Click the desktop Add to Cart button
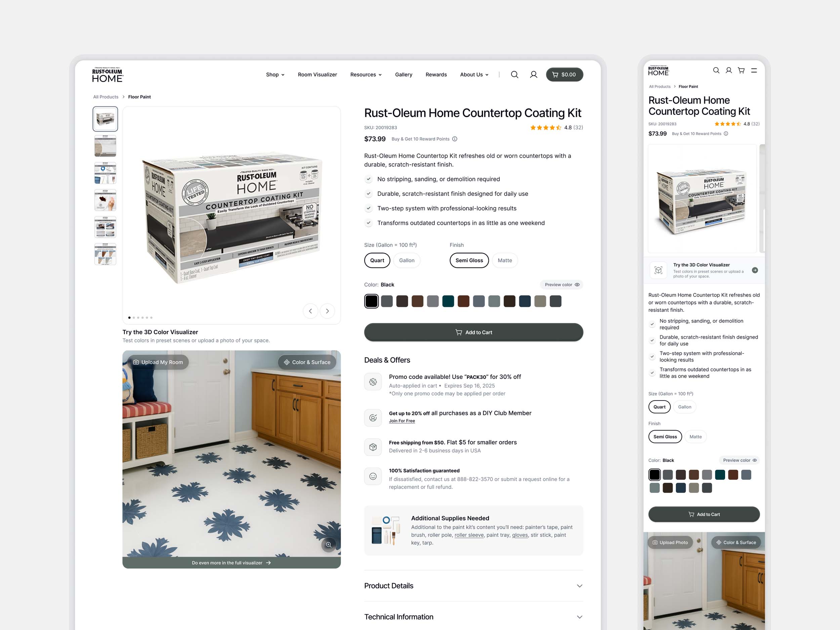This screenshot has height=630, width=840. (473, 332)
